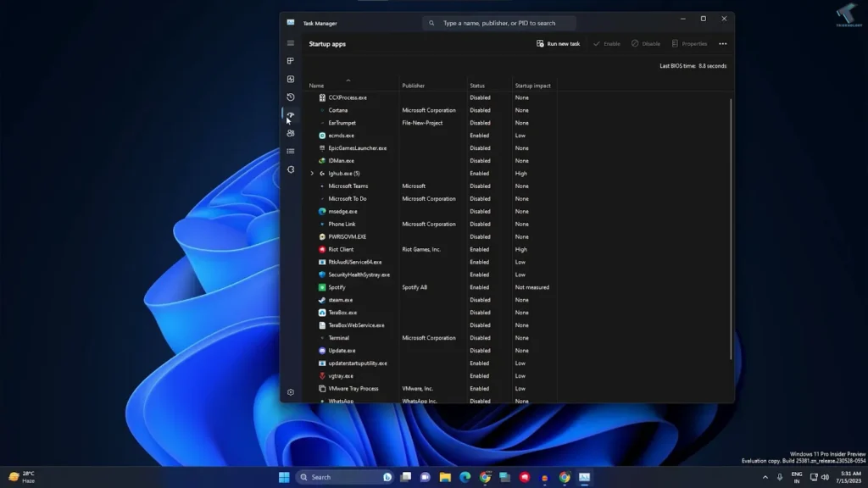Open the Services view
Image resolution: width=868 pixels, height=488 pixels.
click(x=291, y=169)
